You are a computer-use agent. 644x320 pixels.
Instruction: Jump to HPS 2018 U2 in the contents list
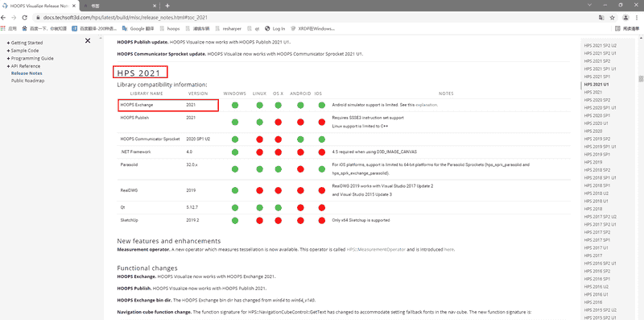(x=596, y=193)
